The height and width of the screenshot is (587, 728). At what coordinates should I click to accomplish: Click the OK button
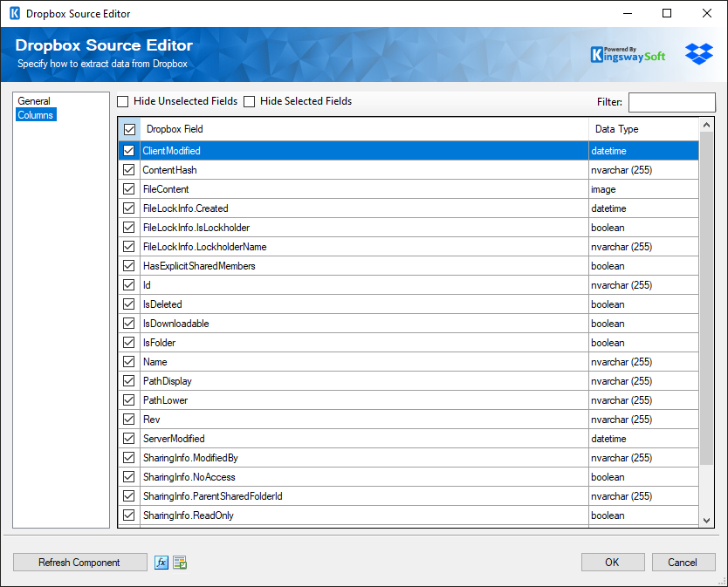613,562
